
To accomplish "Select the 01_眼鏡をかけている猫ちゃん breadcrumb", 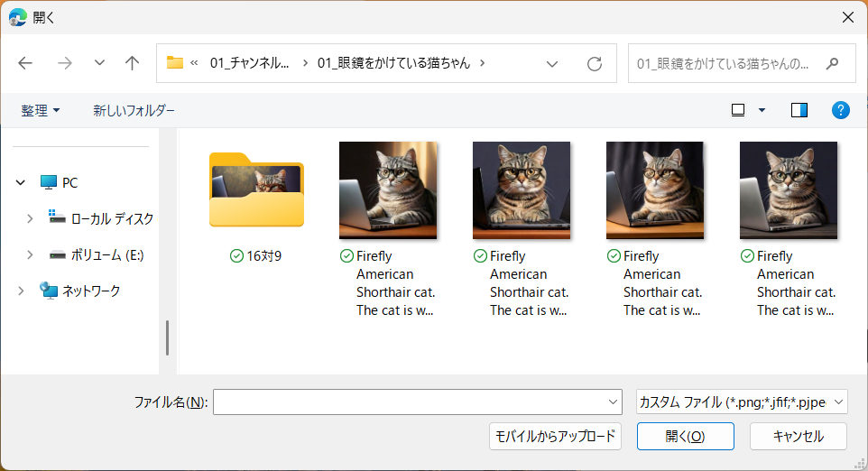I will pyautogui.click(x=393, y=63).
